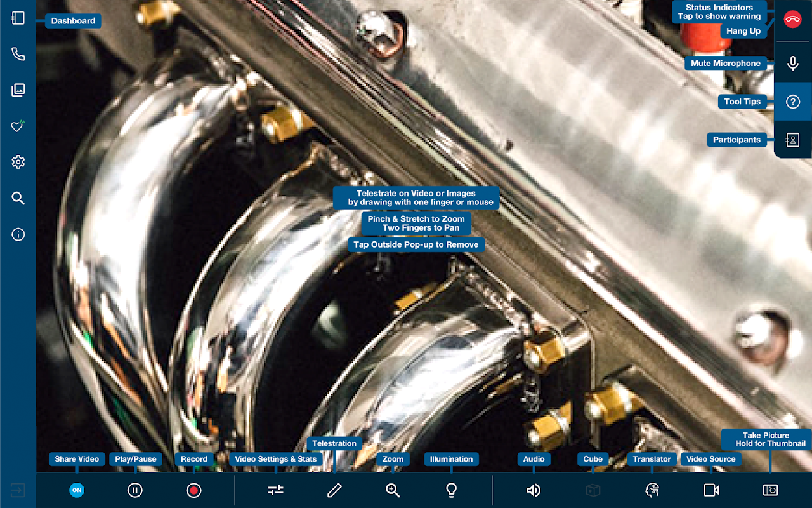812x508 pixels.
Task: Click the Status Indicators warning label
Action: tap(719, 12)
